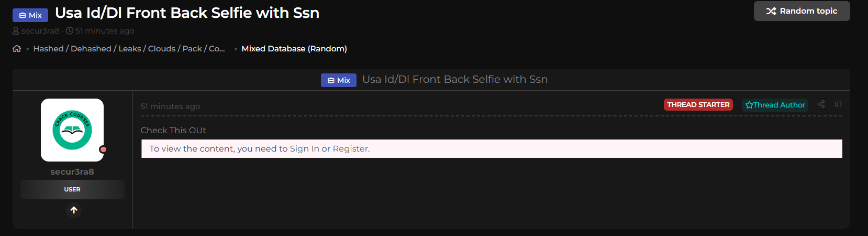The height and width of the screenshot is (236, 868).
Task: Click the red online status dot on avatar
Action: coord(103,149)
